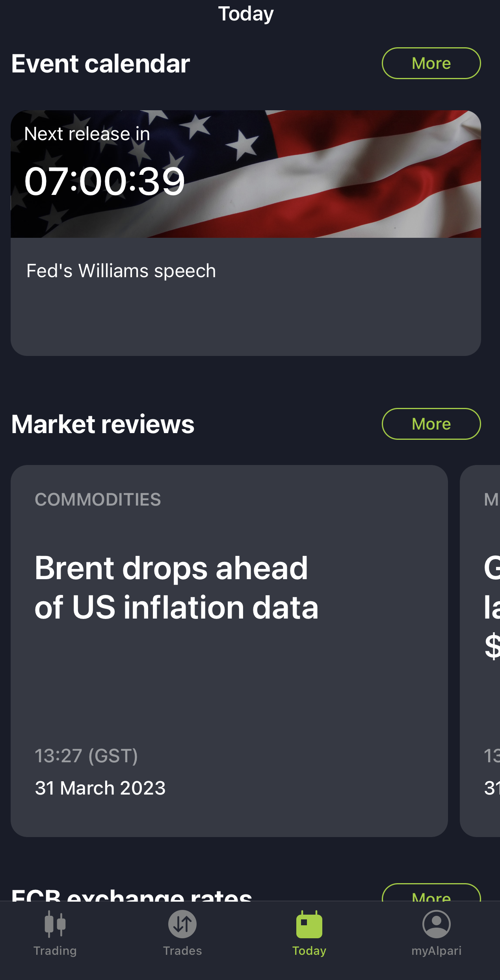Open more ECB exchange rates
The image size is (500, 980).
click(x=431, y=893)
